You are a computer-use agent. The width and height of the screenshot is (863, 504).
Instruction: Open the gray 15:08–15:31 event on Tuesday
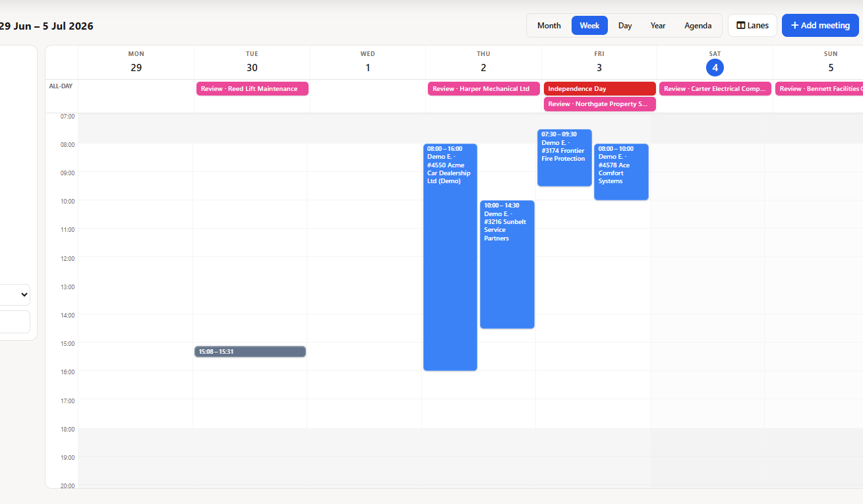click(251, 352)
